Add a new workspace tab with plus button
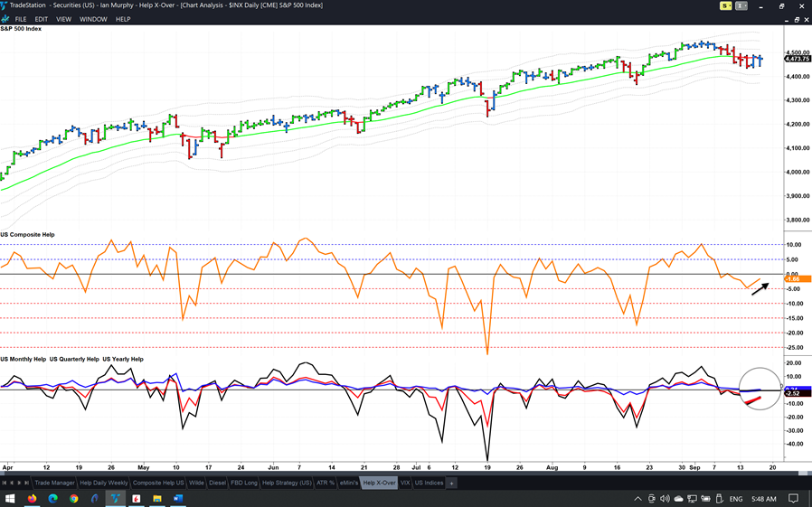 [x=452, y=483]
